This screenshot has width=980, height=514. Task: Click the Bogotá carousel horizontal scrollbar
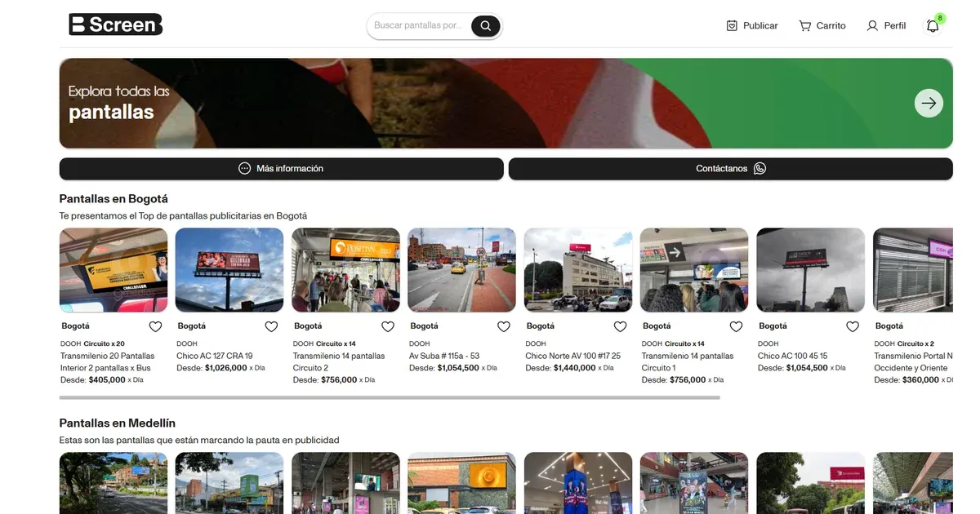pyautogui.click(x=390, y=397)
